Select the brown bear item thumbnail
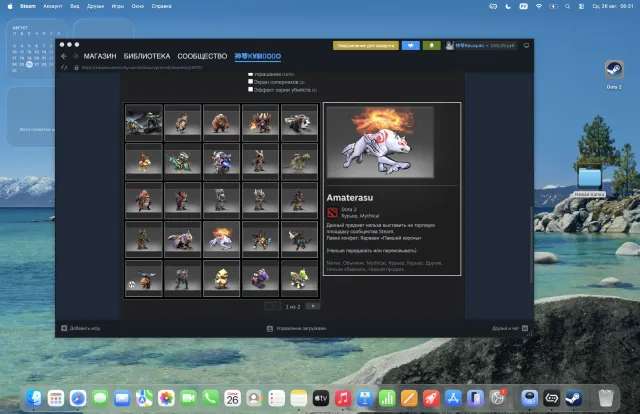The width and height of the screenshot is (640, 414). [x=222, y=122]
